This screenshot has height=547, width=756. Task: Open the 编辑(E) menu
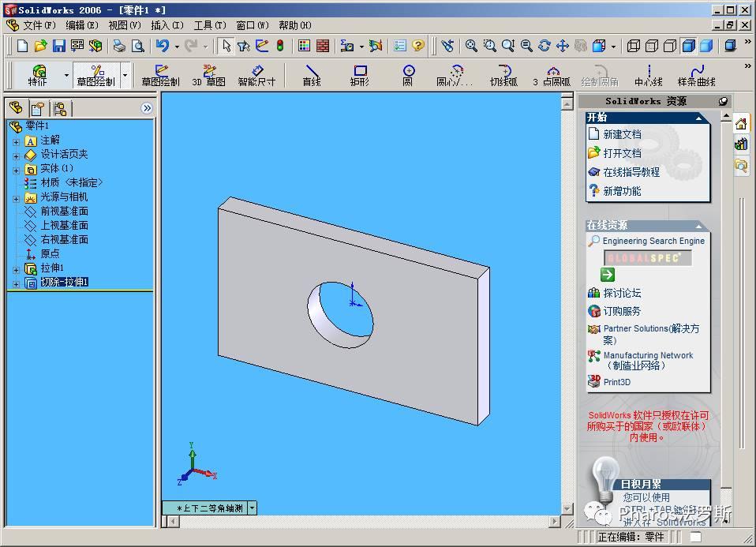pos(81,25)
